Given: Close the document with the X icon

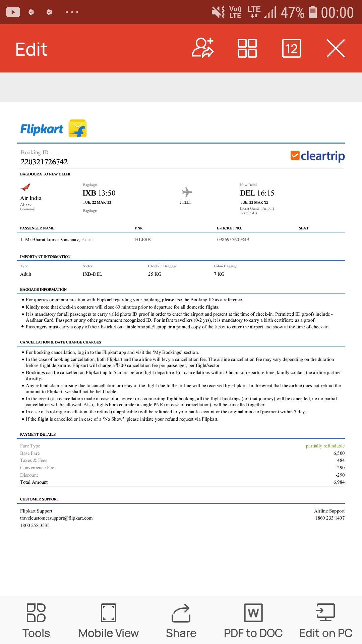Looking at the screenshot, I should tap(336, 48).
